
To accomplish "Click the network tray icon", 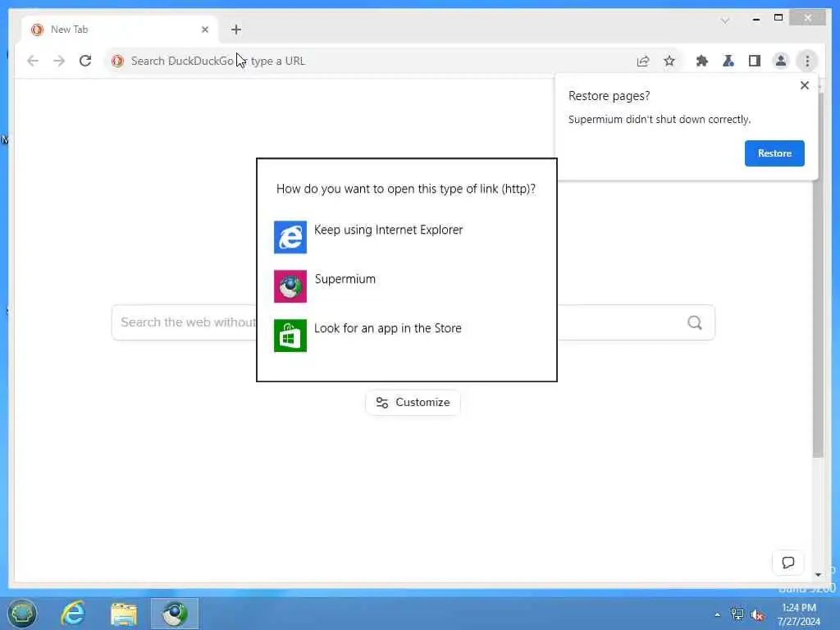I will pyautogui.click(x=737, y=614).
